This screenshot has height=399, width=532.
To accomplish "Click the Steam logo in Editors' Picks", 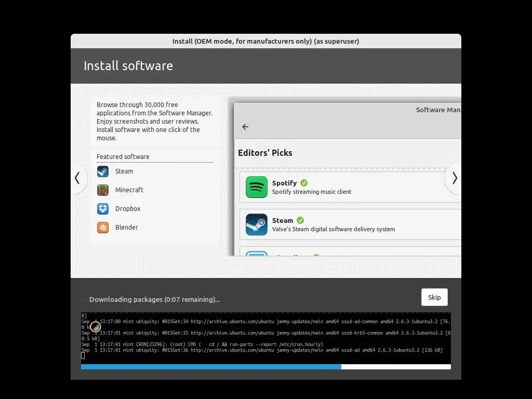I will coord(257,224).
